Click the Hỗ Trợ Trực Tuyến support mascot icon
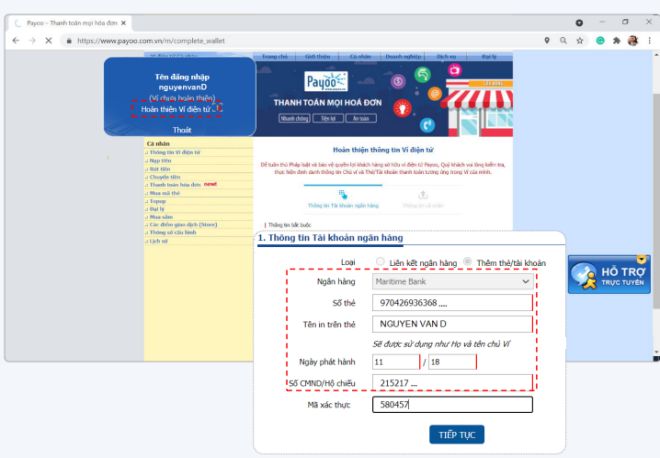 coord(585,276)
